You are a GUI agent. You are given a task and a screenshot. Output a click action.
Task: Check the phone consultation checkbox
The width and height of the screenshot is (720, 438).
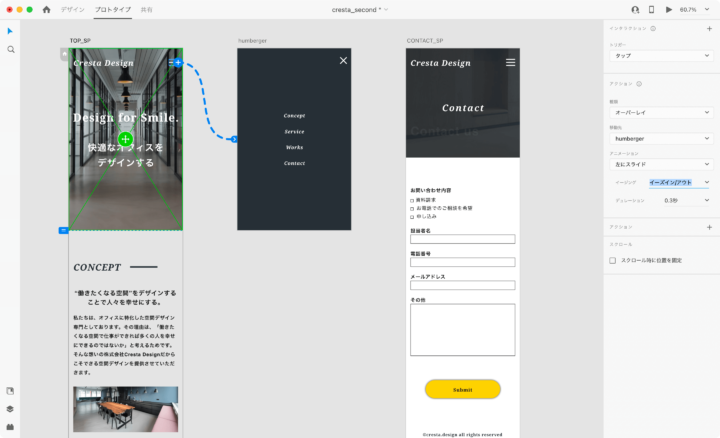[412, 209]
